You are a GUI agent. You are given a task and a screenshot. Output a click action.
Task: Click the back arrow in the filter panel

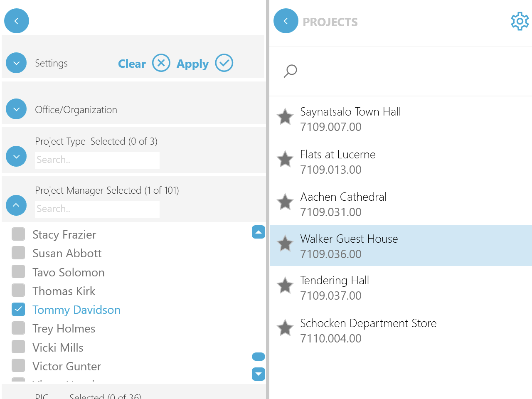point(17,21)
